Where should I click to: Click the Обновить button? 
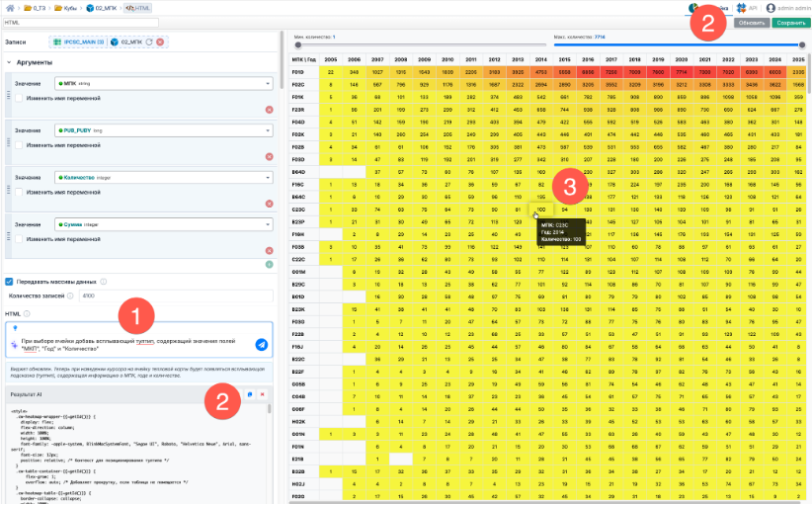pyautogui.click(x=750, y=22)
